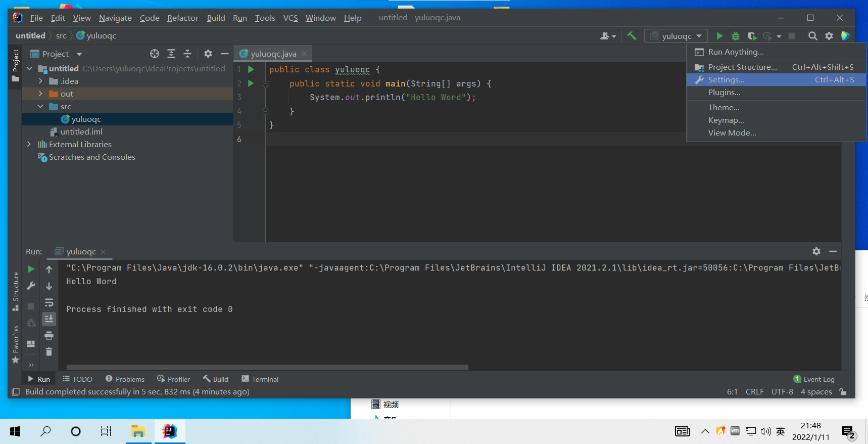This screenshot has width=868, height=444.
Task: Click the JetBrains Space icon in toolbar
Action: (x=845, y=36)
